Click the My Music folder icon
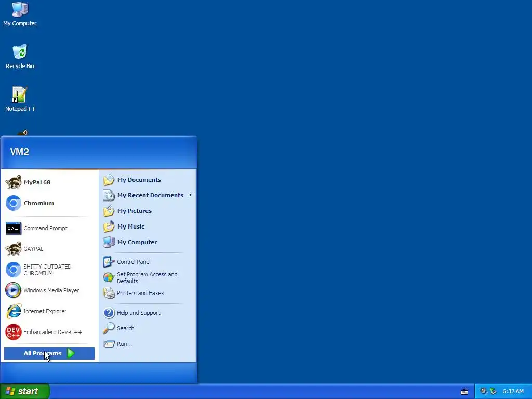 [109, 227]
